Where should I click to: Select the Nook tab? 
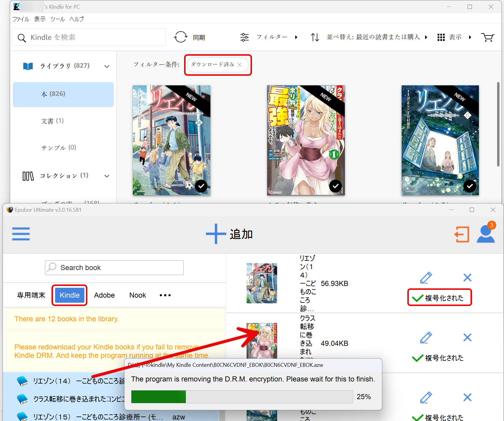point(137,295)
